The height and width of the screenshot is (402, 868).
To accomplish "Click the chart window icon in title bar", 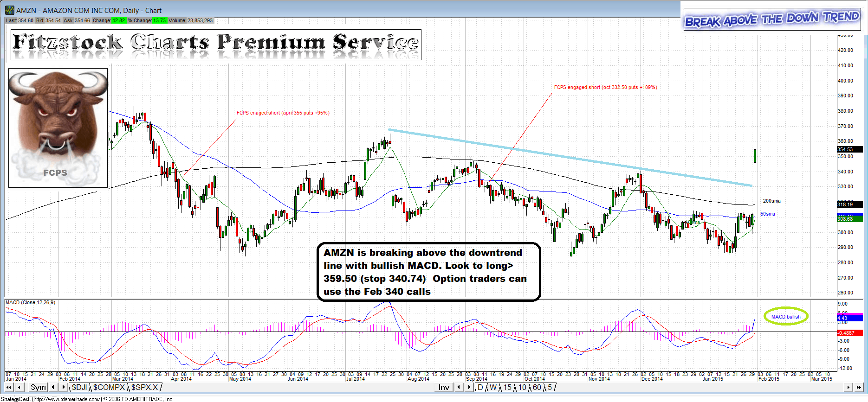I will [x=9, y=10].
